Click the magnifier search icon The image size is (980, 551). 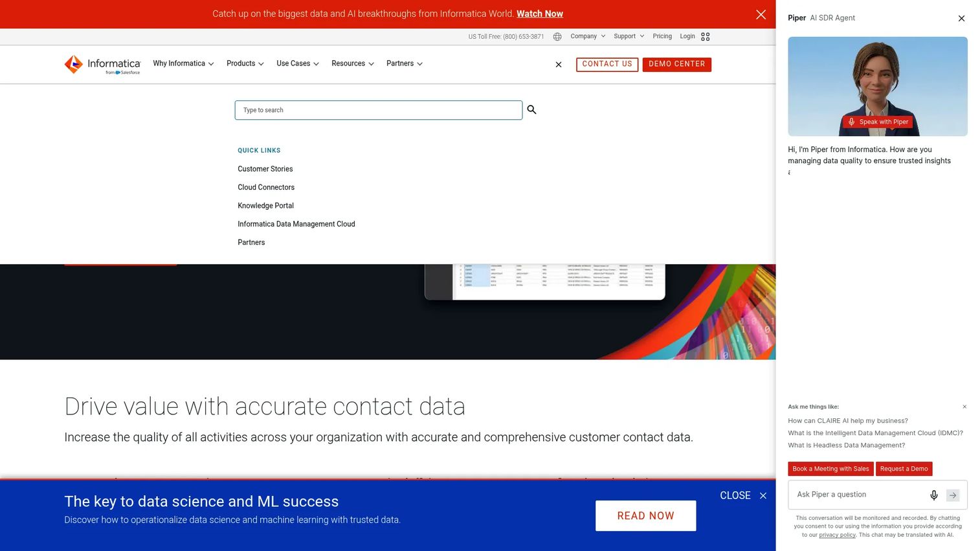[x=531, y=109]
